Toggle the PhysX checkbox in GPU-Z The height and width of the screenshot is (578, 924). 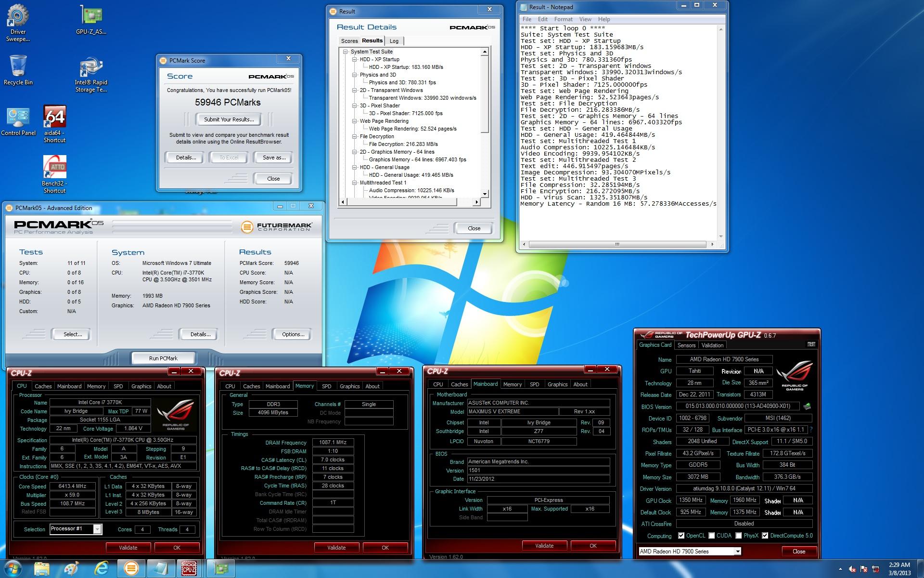click(739, 536)
